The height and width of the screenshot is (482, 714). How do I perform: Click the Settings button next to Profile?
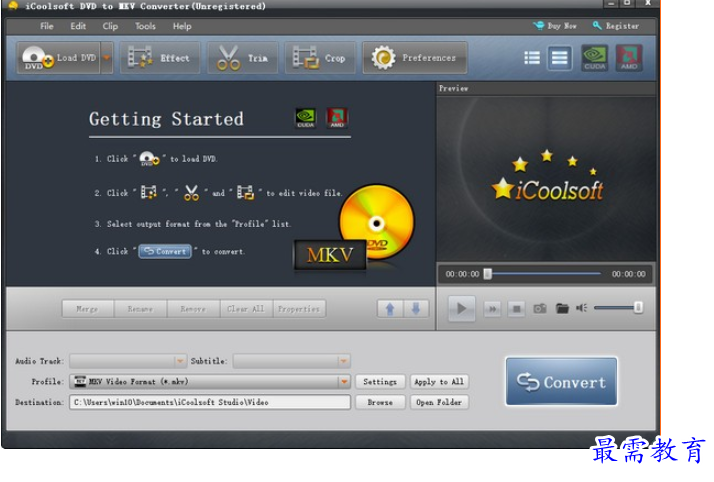(x=380, y=381)
